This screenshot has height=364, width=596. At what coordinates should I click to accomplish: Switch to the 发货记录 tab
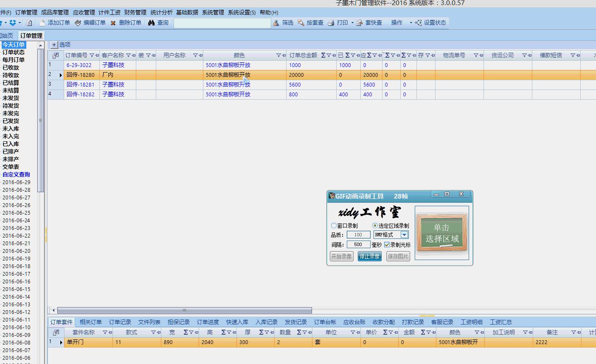coord(295,322)
